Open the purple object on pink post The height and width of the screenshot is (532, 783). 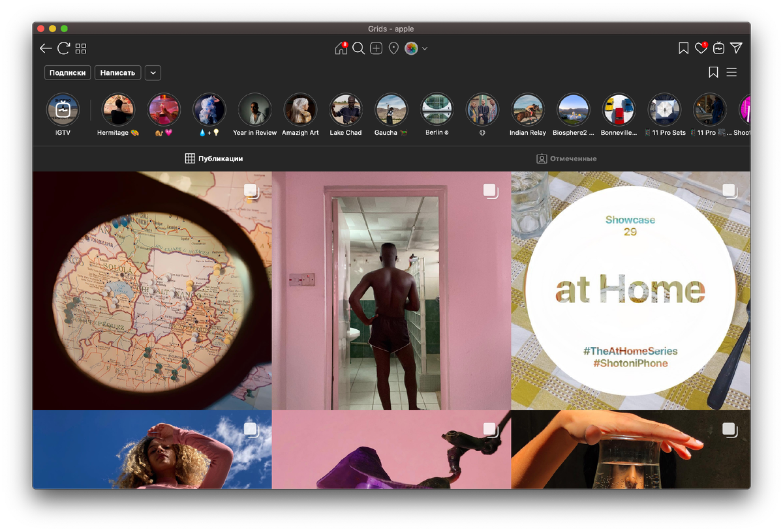(391, 450)
